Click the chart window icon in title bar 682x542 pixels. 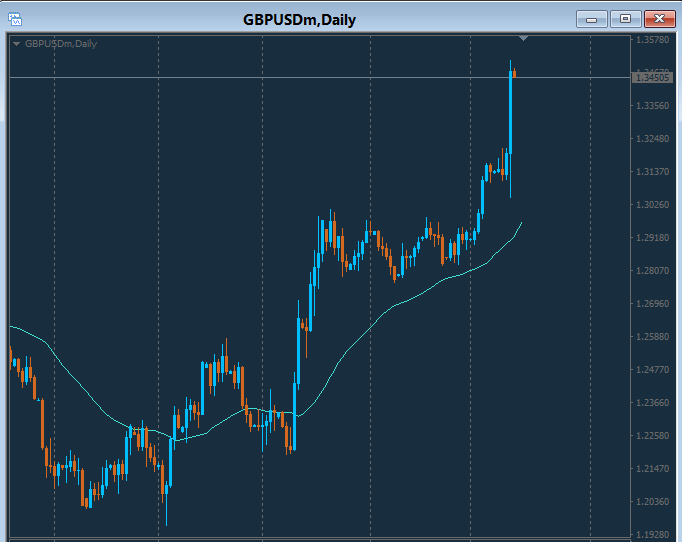[15, 19]
